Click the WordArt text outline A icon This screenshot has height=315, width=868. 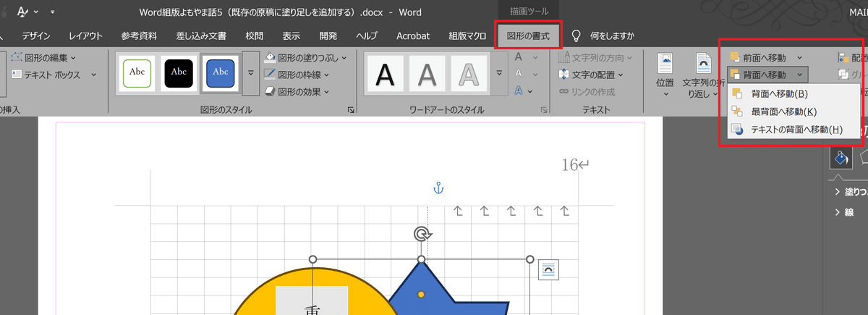[x=519, y=74]
